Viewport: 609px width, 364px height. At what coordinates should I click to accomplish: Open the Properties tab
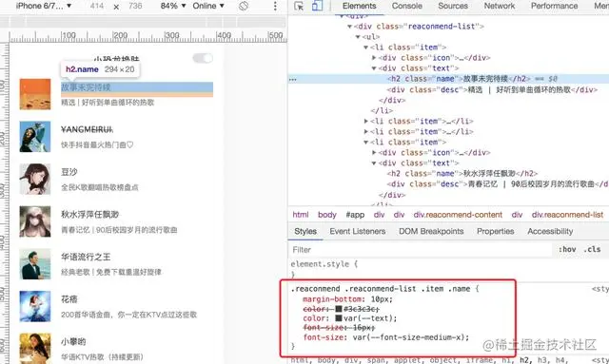(495, 231)
